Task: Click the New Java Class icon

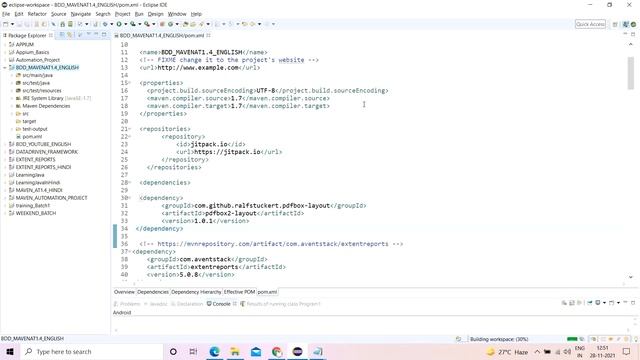Action: 171,24
